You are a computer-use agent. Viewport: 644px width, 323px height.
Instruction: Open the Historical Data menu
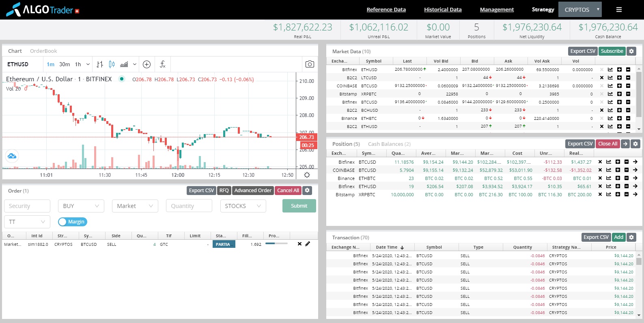click(443, 9)
